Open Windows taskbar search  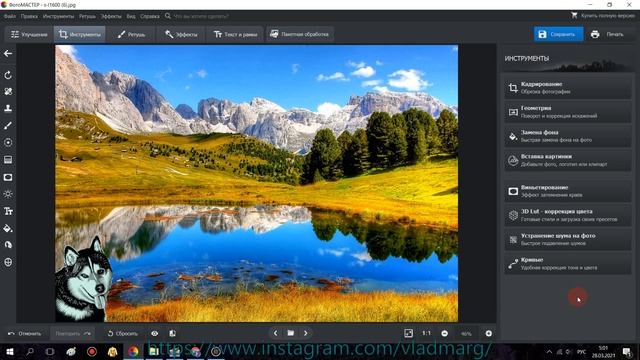(x=30, y=351)
